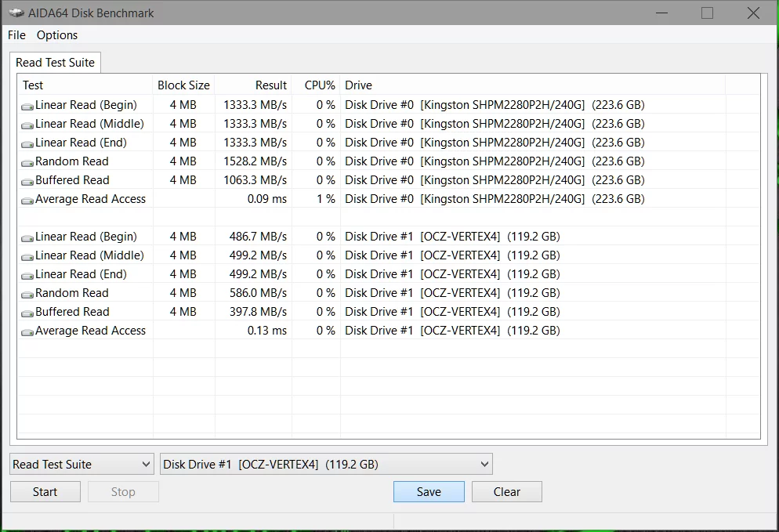The width and height of the screenshot is (779, 532).
Task: Select the 1063.3 MB/s Buffered Read result
Action: point(255,180)
